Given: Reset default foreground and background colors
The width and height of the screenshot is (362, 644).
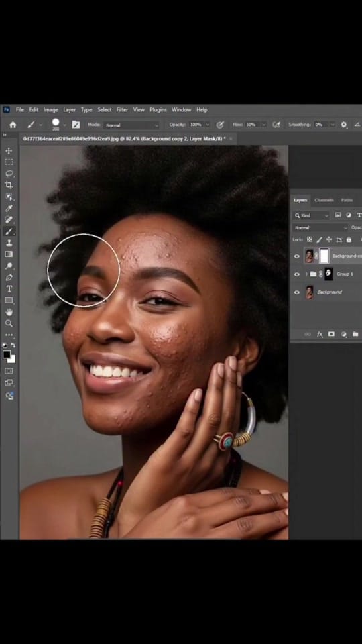Looking at the screenshot, I should pyautogui.click(x=5, y=345).
